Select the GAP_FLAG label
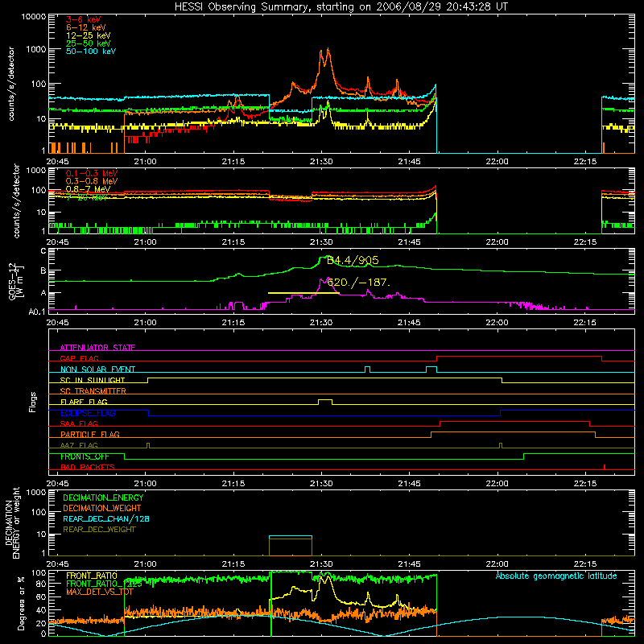 coord(79,358)
